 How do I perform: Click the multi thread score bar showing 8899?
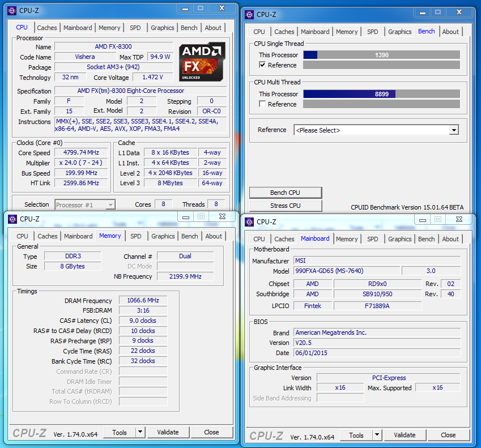coord(382,94)
